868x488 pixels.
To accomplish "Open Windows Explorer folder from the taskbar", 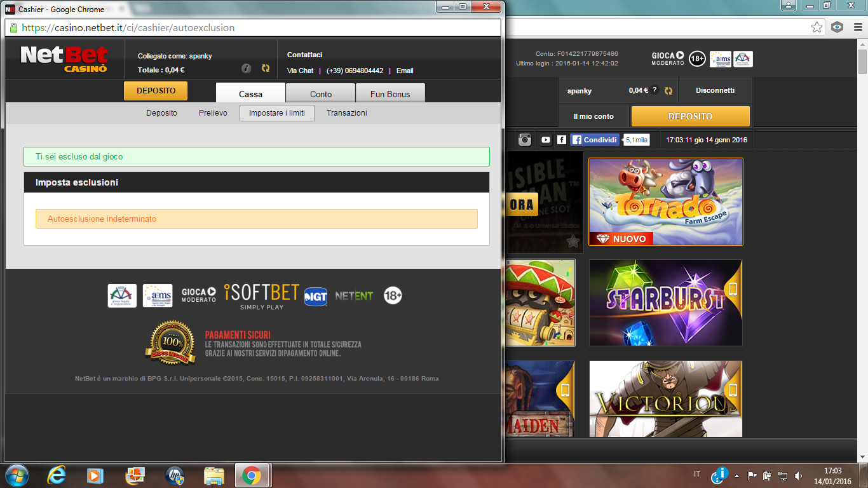I will coord(214,475).
